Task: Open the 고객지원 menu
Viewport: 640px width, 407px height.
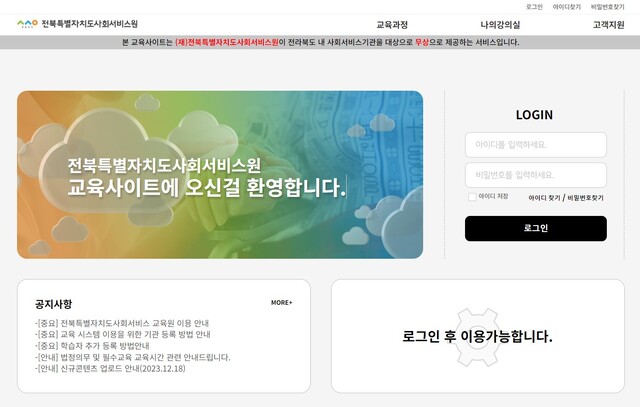Action: point(608,25)
